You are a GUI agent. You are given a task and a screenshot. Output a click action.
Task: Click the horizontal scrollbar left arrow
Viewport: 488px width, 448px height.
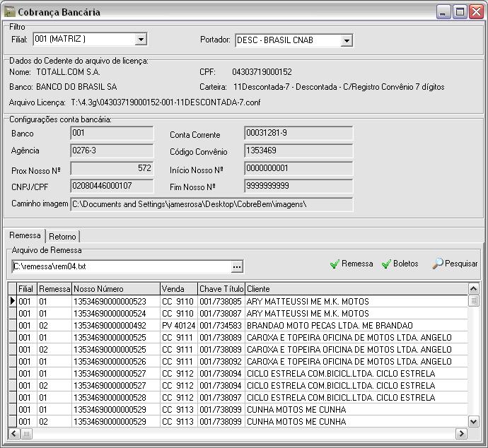tap(14, 433)
